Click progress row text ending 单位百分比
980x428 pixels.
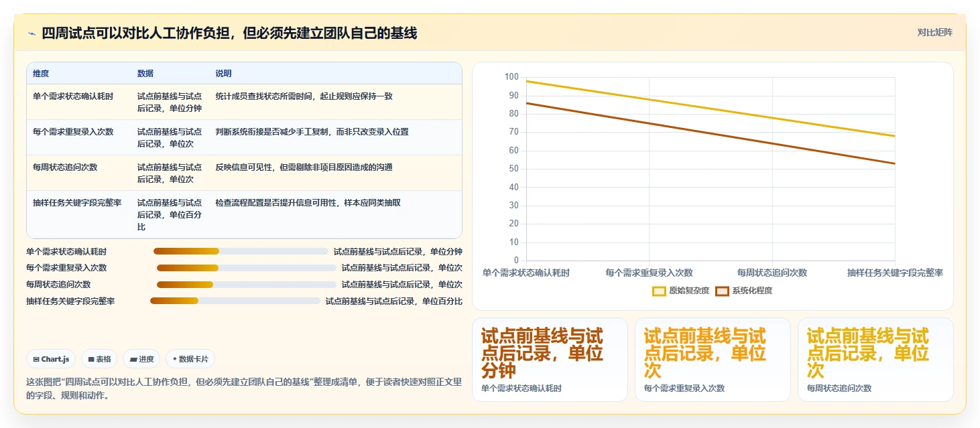click(x=394, y=301)
